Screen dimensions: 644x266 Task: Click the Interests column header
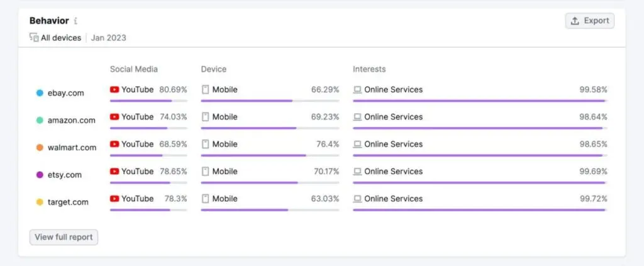click(x=369, y=69)
